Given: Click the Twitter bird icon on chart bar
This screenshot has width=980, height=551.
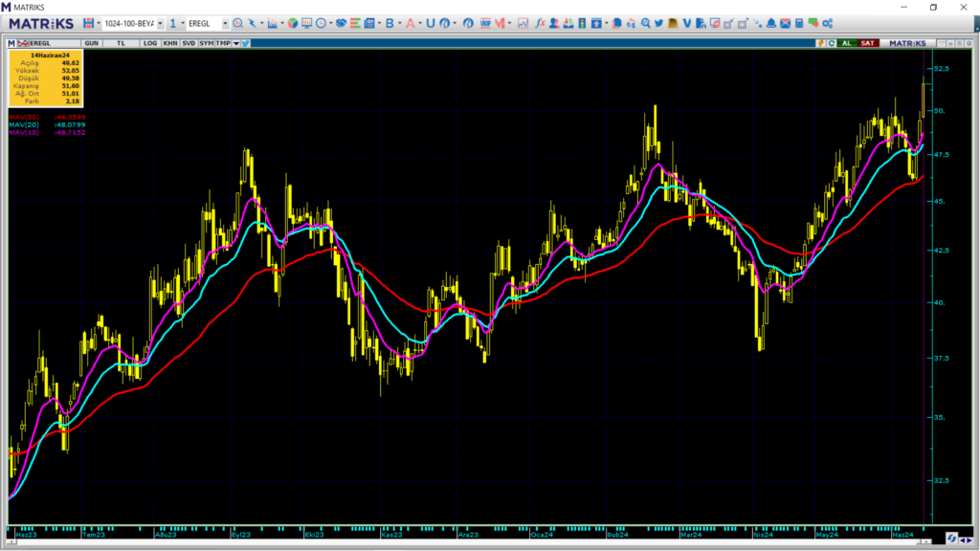Looking at the screenshot, I should point(246,43).
